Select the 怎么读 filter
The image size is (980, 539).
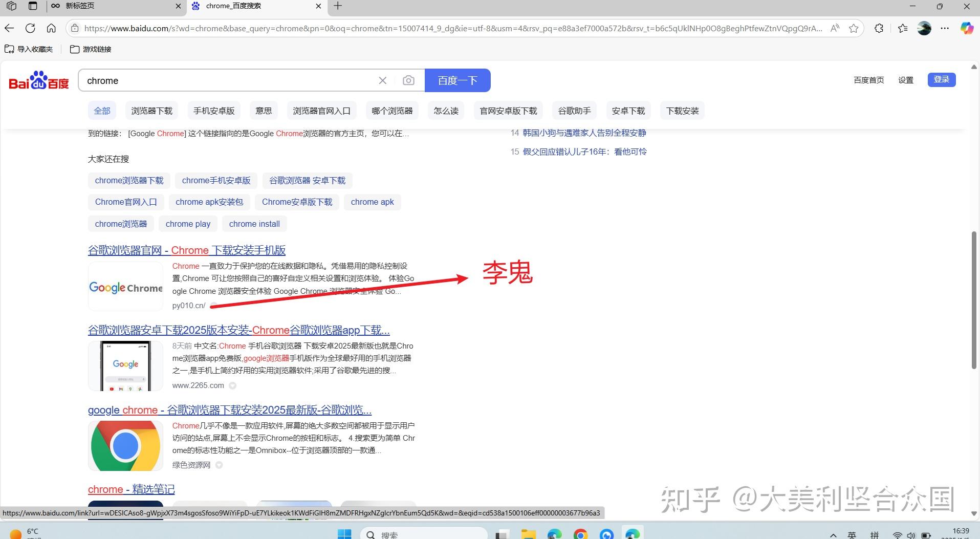click(446, 111)
